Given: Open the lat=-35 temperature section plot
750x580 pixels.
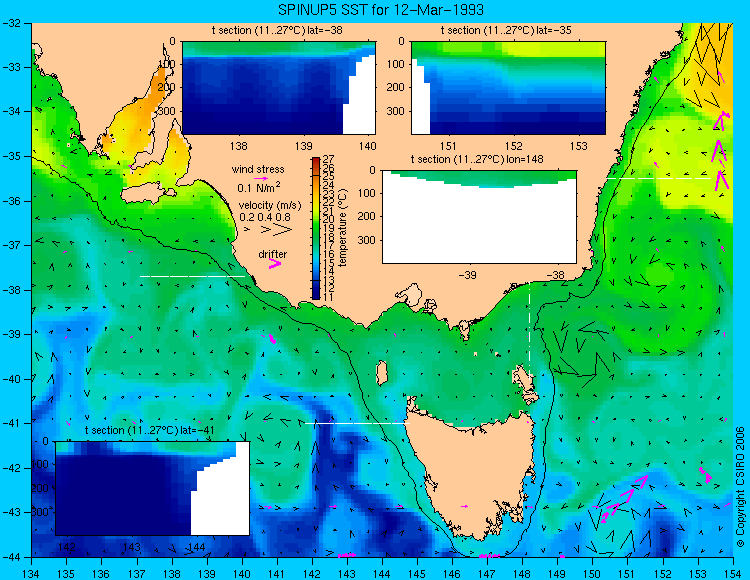Looking at the screenshot, I should coord(508,88).
